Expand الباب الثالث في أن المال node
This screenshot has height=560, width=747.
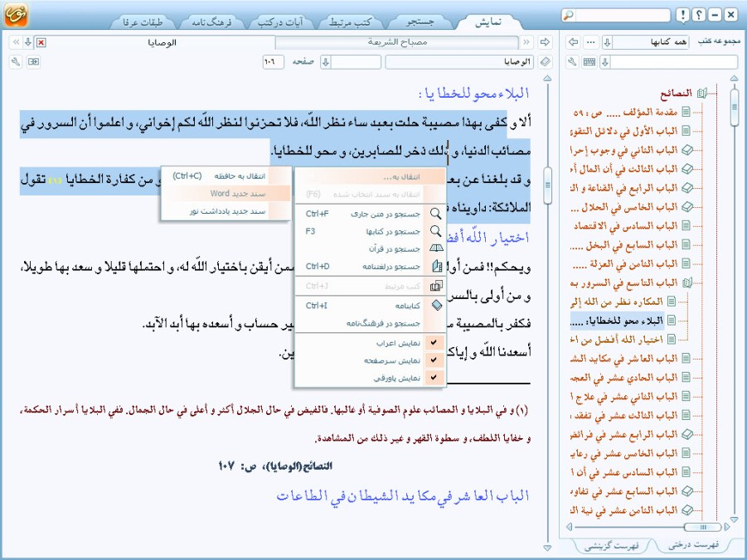click(x=686, y=168)
